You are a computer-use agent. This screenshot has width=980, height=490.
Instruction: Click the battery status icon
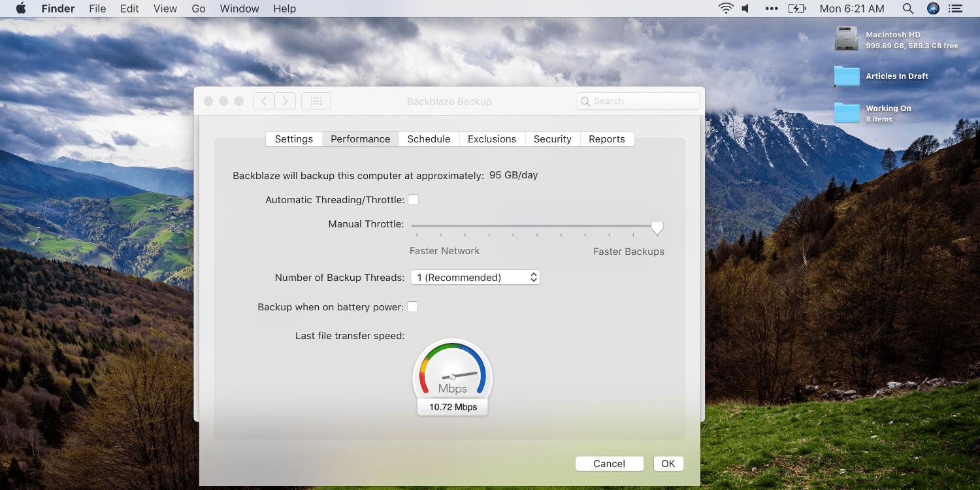(798, 8)
